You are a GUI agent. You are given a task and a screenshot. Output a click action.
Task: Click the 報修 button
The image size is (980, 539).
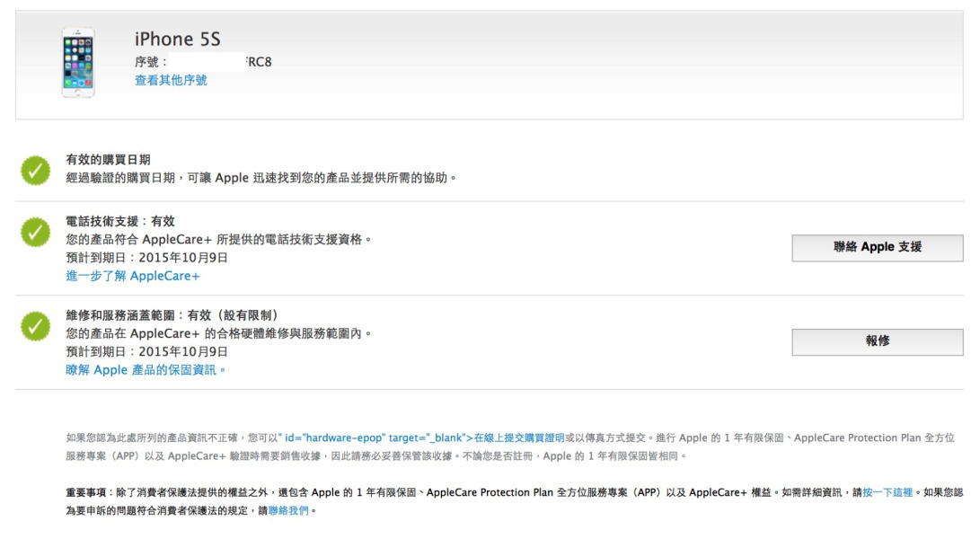pyautogui.click(x=877, y=342)
